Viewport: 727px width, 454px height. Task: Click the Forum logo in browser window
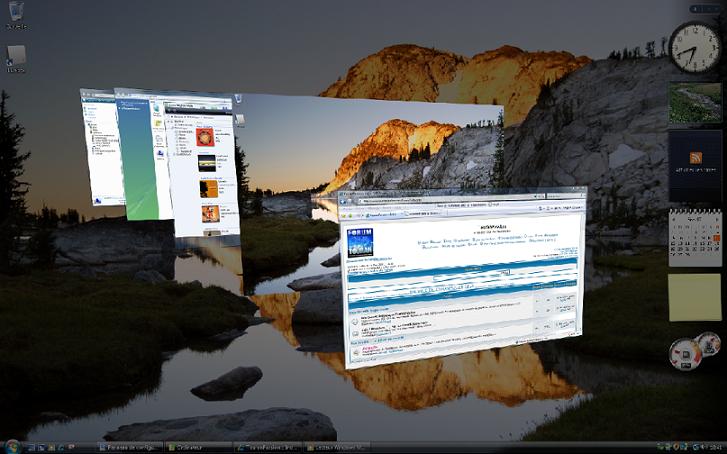360,243
